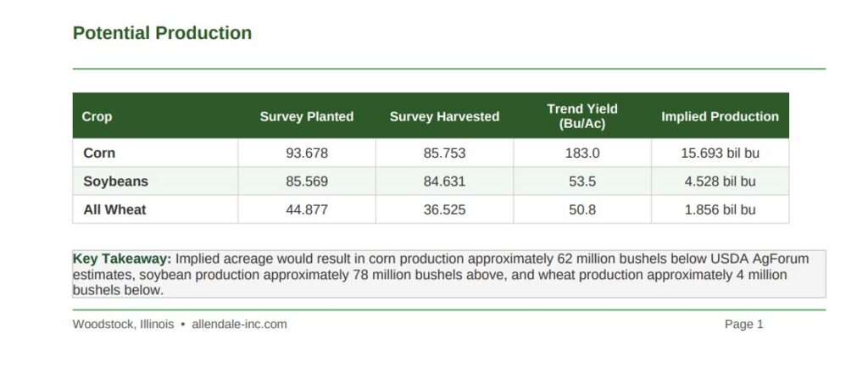The height and width of the screenshot is (368, 868).
Task: Click the Page 1 footer text
Action: 743,324
